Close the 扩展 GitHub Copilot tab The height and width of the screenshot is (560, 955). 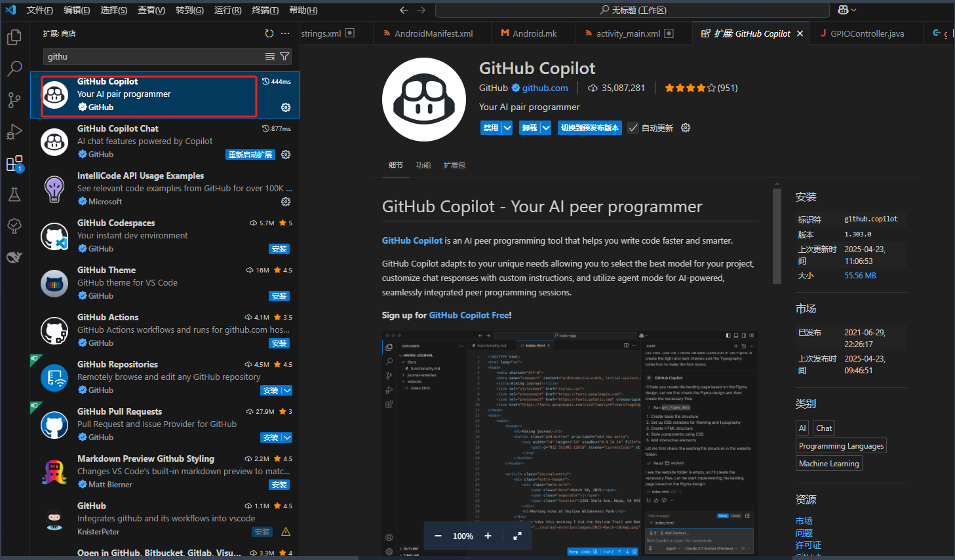click(800, 33)
